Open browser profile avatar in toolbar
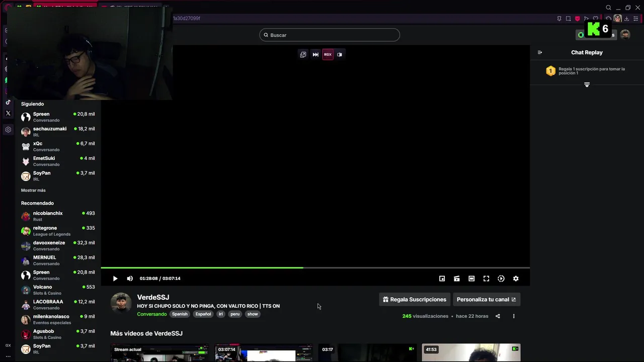Screen dimensions: 644x362 coord(618,19)
